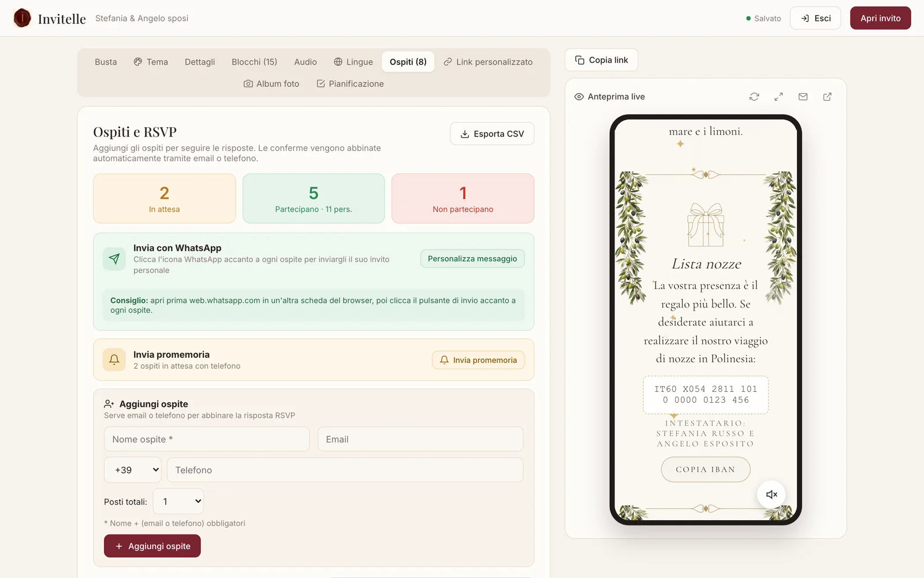
Task: Expand live preview to fullscreen
Action: [x=778, y=97]
